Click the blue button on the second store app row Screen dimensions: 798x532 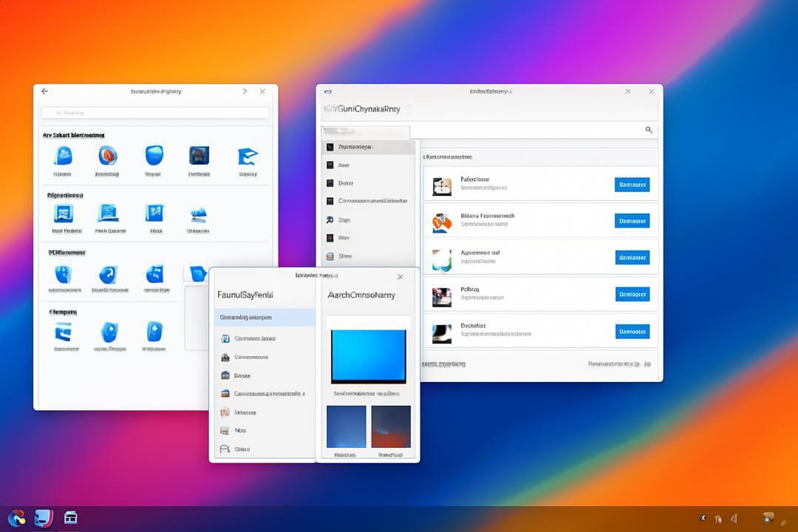(632, 221)
